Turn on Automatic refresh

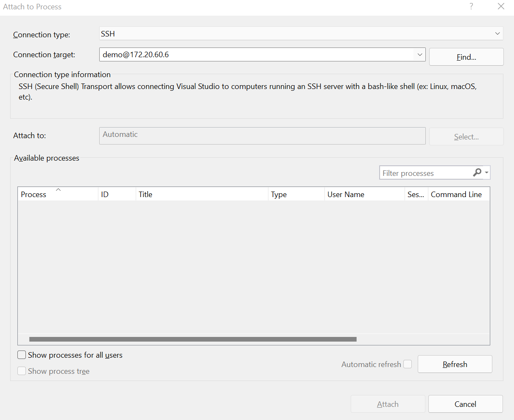click(408, 364)
